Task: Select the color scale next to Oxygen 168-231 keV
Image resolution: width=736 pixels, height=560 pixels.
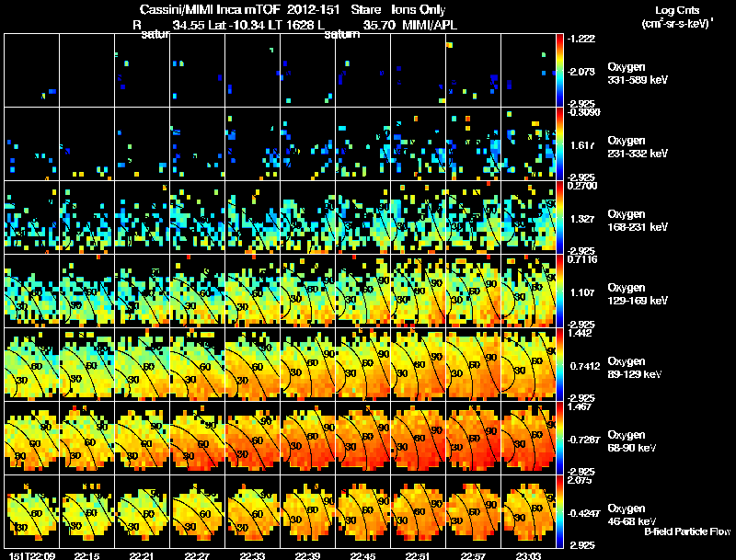Action: tap(559, 217)
